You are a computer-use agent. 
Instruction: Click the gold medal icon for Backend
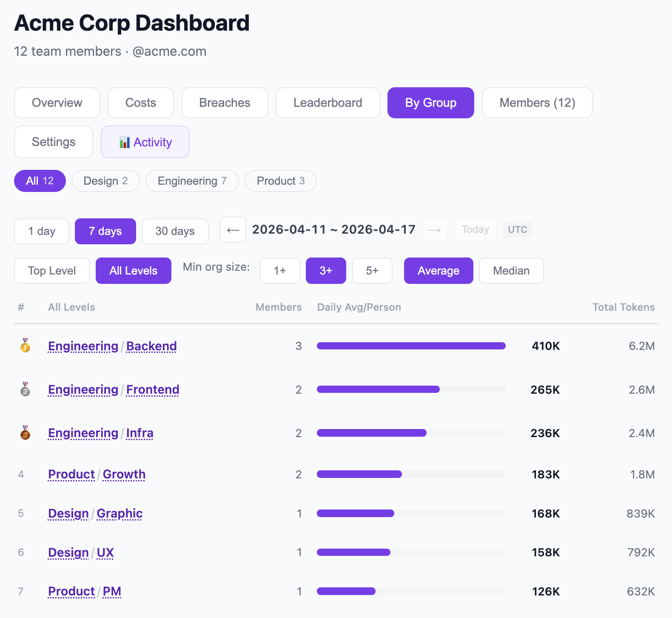[26, 346]
